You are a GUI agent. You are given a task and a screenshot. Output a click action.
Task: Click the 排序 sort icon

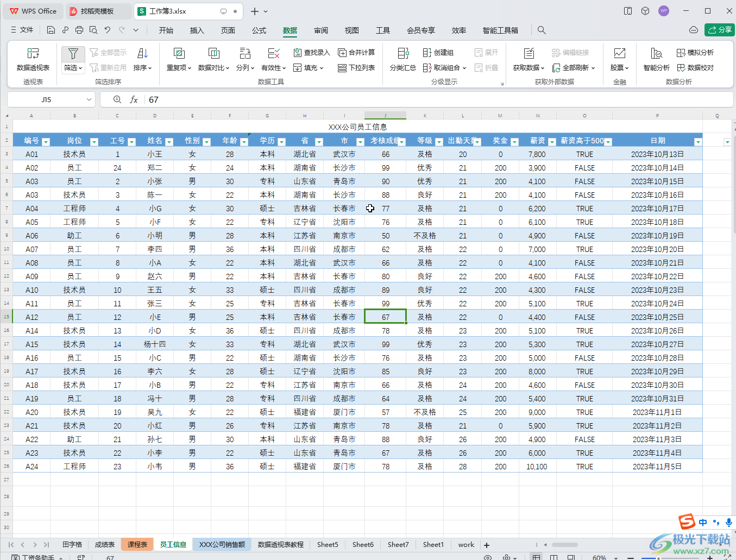click(142, 53)
